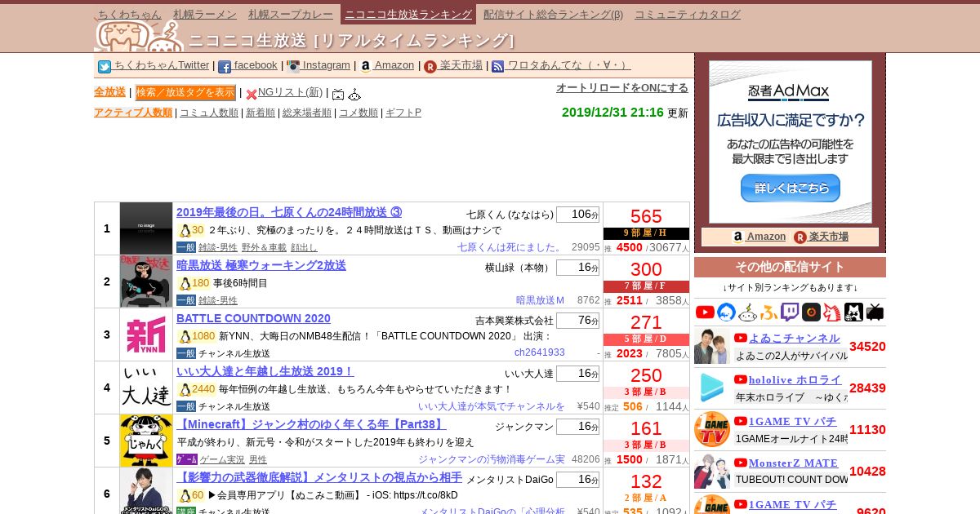Open NGリスト(新) link
980x514 pixels.
click(x=290, y=92)
